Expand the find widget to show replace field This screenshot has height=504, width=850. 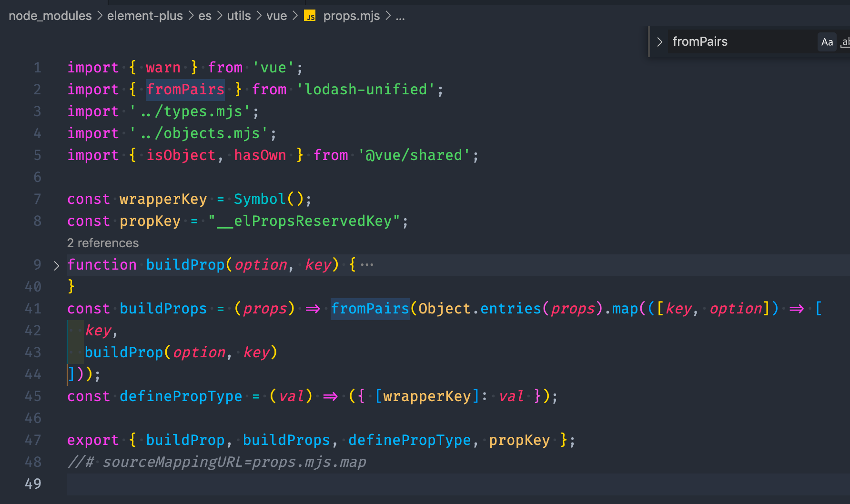point(660,42)
